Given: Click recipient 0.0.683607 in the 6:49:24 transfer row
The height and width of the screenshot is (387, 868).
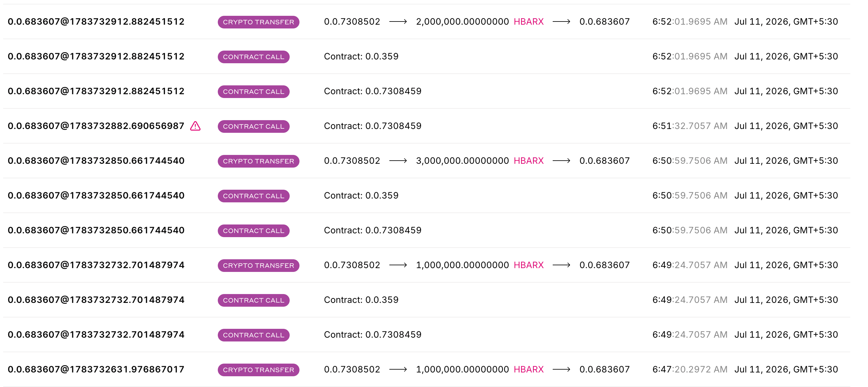Looking at the screenshot, I should point(605,265).
